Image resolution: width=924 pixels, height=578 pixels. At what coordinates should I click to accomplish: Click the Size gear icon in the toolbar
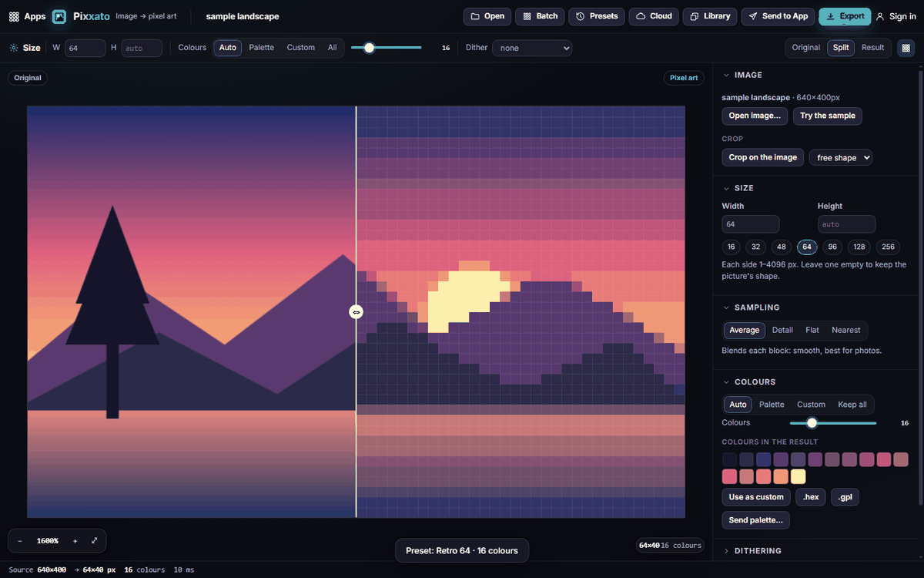click(14, 48)
